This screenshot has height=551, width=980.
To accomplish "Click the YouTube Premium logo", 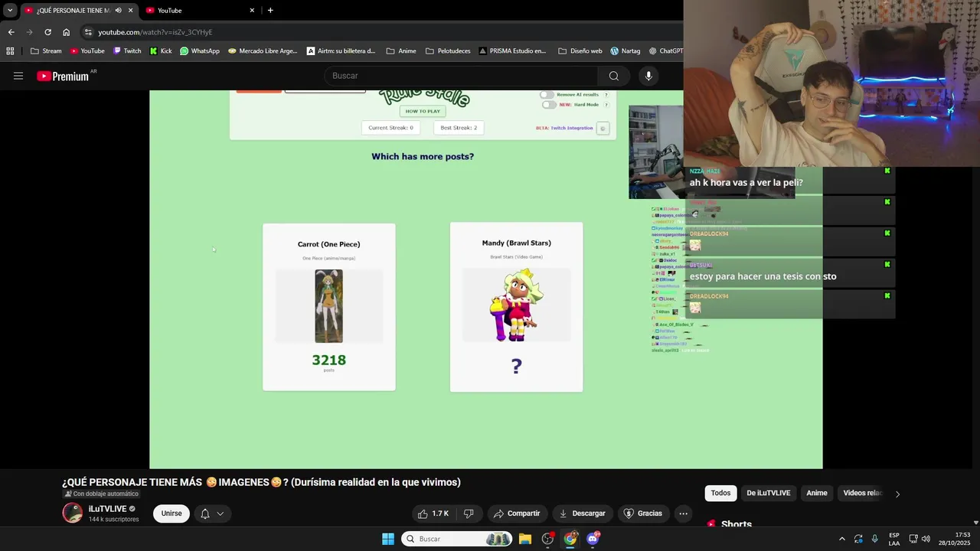I will 63,76.
